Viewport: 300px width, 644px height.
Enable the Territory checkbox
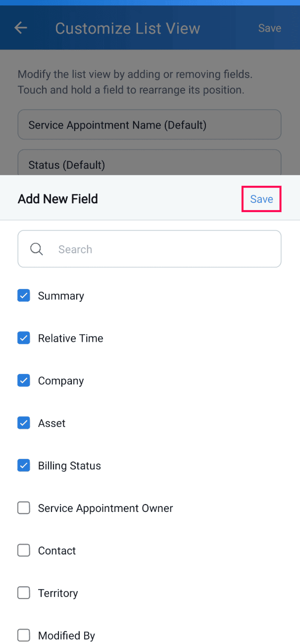tap(24, 593)
